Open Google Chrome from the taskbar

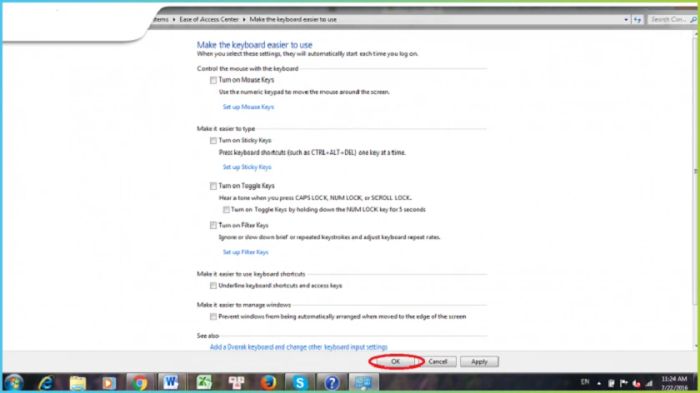click(140, 383)
